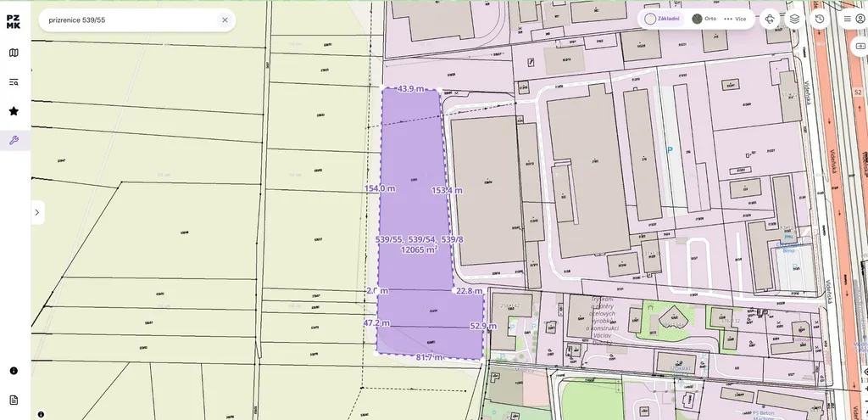Click the 3D rotate view icon
The width and height of the screenshot is (868, 420).
[770, 19]
